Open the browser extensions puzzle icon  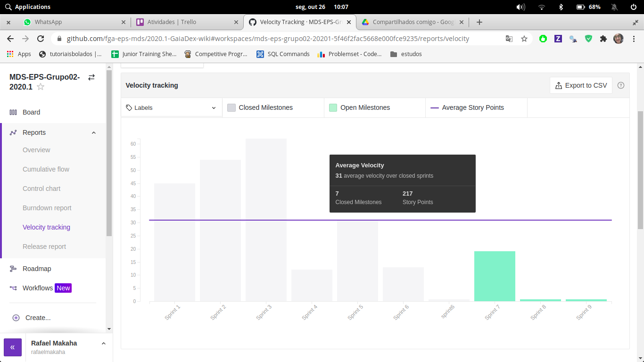603,39
